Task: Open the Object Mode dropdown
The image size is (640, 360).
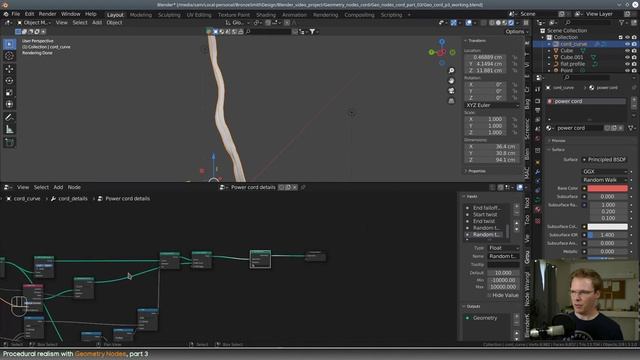Action: coord(34,22)
